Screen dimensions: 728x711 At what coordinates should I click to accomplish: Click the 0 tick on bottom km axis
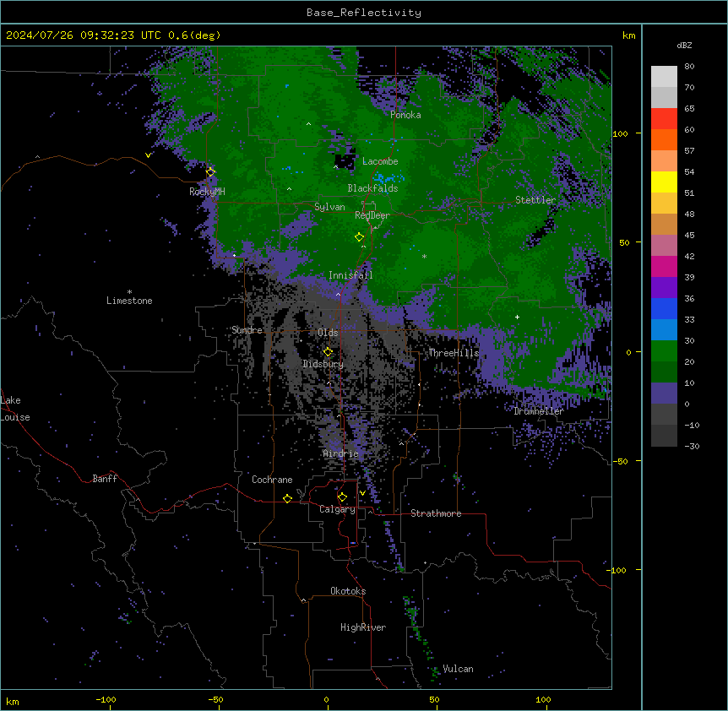[x=326, y=699]
